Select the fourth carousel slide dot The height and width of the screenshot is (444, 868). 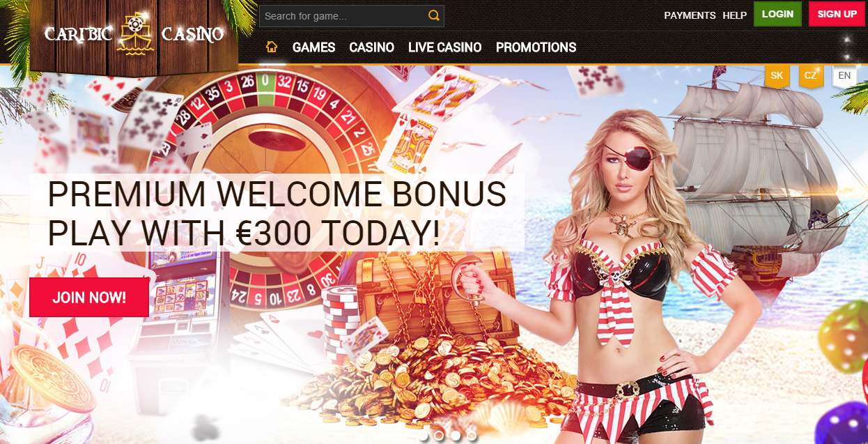click(x=472, y=436)
